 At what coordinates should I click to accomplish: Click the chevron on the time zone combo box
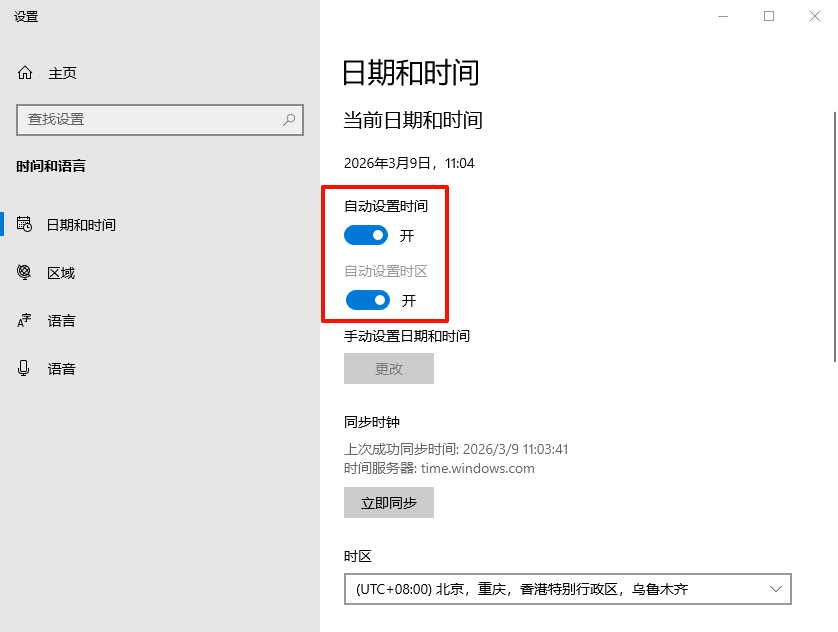point(774,589)
